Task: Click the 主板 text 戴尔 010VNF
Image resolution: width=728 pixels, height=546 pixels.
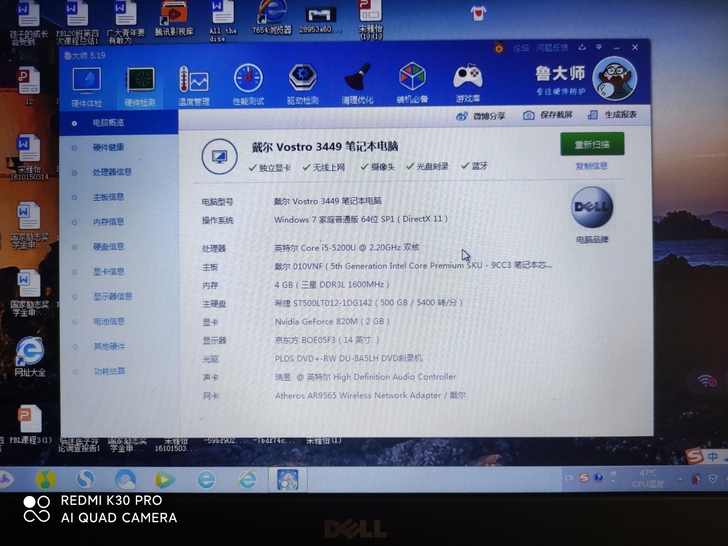Action: pos(412,266)
